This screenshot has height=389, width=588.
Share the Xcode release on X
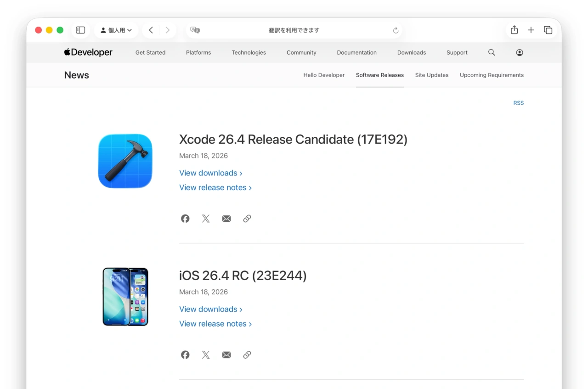(206, 218)
